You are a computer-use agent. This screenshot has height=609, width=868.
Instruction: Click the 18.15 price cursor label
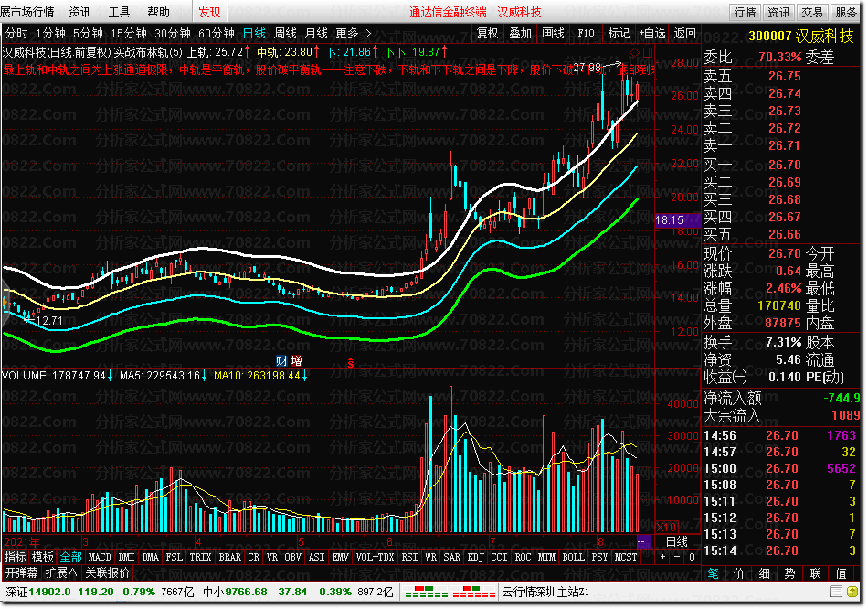click(677, 220)
